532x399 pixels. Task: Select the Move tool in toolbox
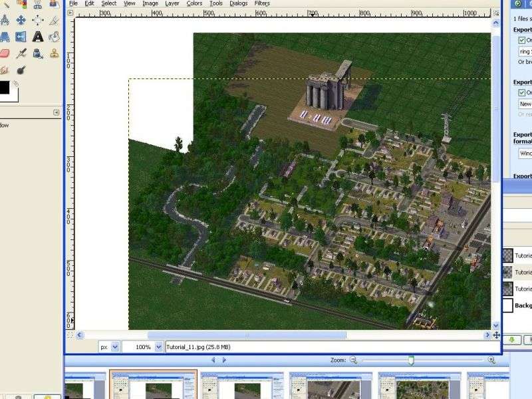[x=21, y=20]
